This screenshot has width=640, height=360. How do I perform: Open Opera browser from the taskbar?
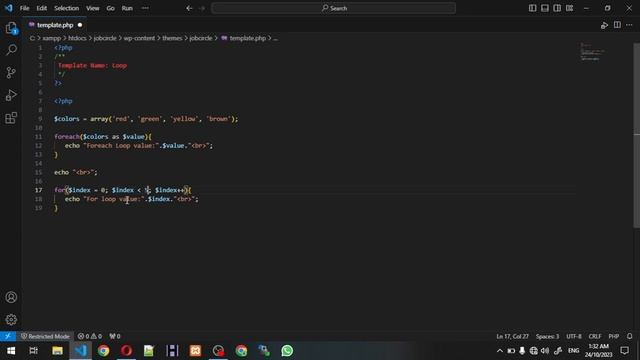pyautogui.click(x=126, y=351)
